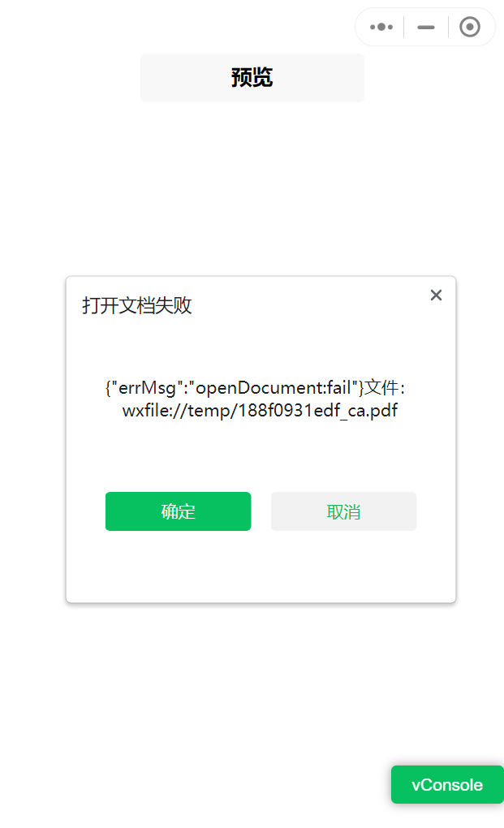Image resolution: width=504 pixels, height=828 pixels.
Task: Exit mini program via the circle target icon
Action: pyautogui.click(x=470, y=27)
